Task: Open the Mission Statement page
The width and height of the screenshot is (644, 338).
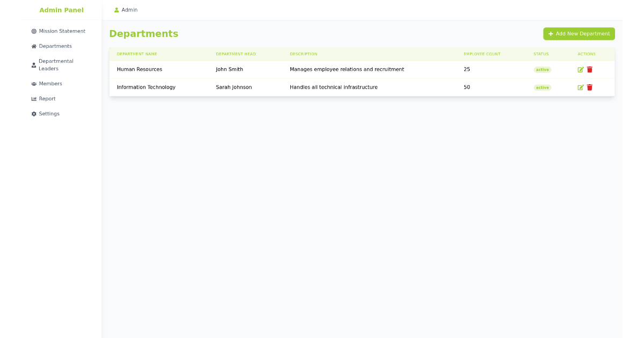Action: [62, 31]
